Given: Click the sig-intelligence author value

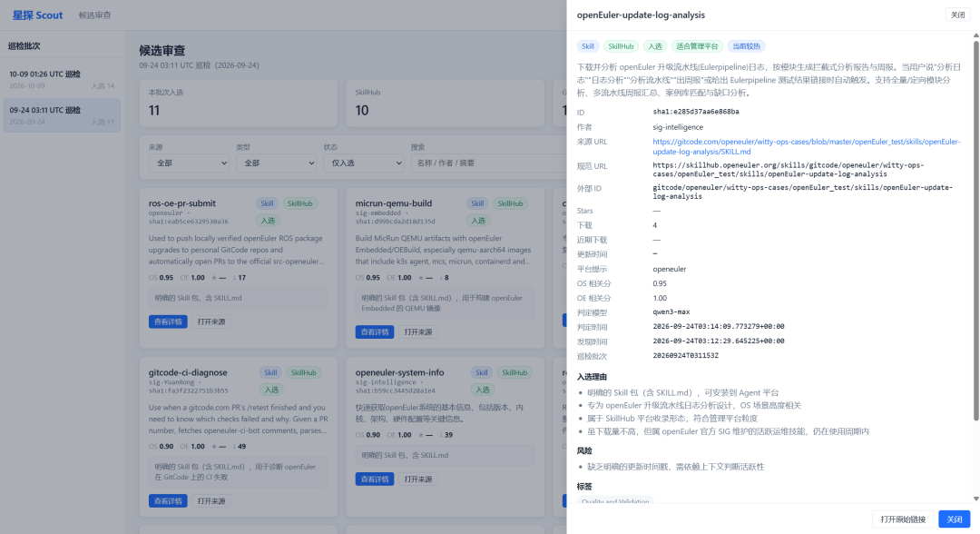Looking at the screenshot, I should pyautogui.click(x=678, y=127).
